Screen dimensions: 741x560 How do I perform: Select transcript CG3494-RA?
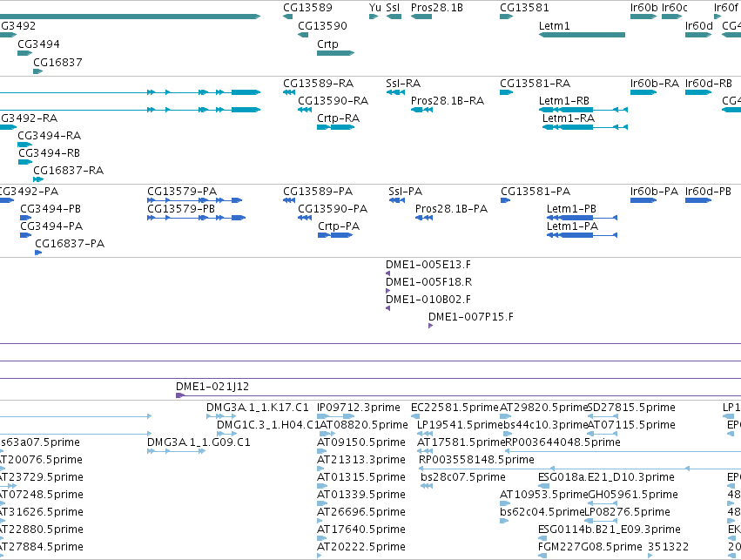49,136
